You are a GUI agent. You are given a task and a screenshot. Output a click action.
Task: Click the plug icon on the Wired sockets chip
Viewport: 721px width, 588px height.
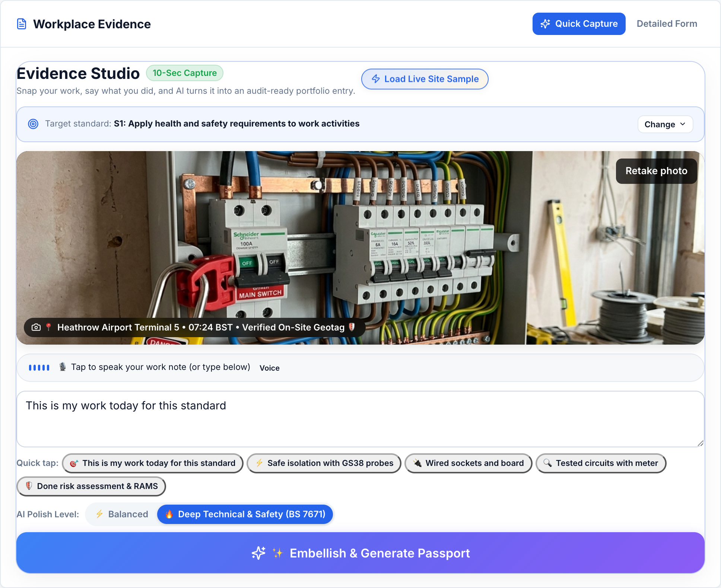pos(417,463)
